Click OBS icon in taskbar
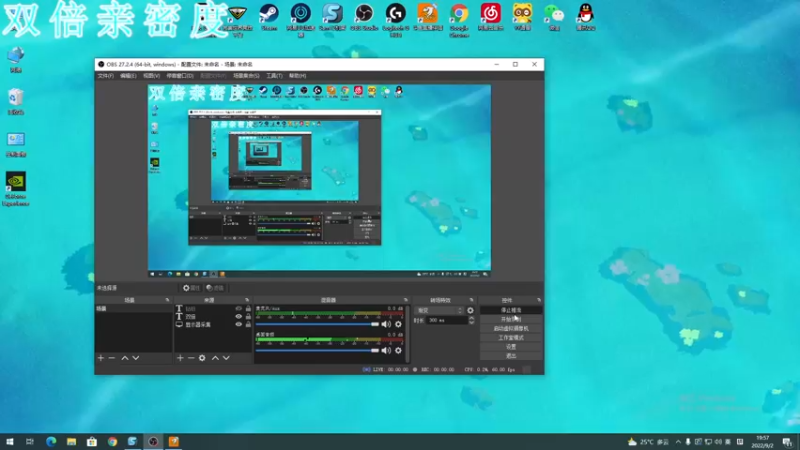The image size is (800, 450). click(153, 441)
